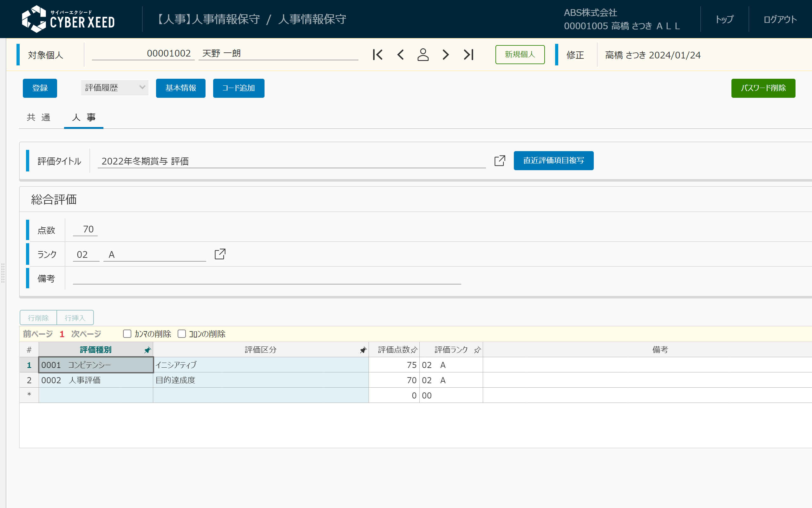Open the 評価履歴 dropdown

[x=115, y=88]
